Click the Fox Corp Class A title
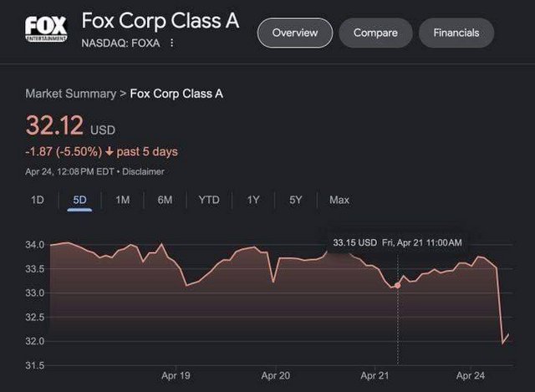Screen dimensions: 535x392 [160, 21]
